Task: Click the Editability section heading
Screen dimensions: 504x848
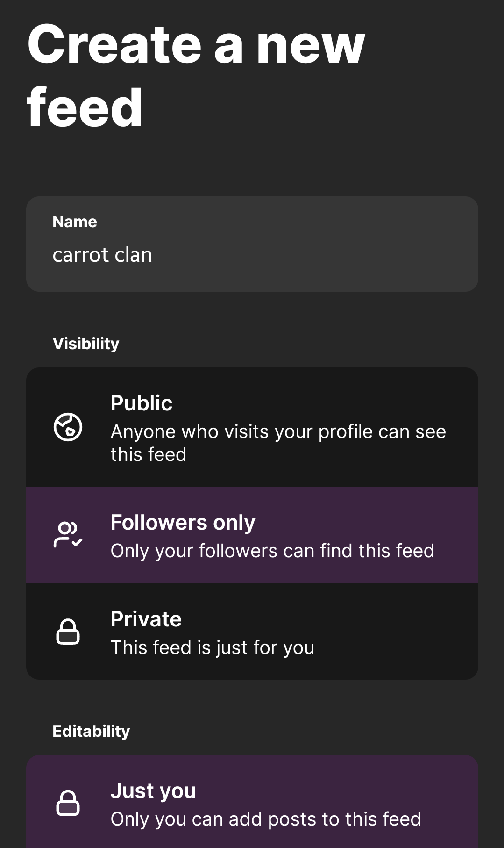Action: point(91,731)
